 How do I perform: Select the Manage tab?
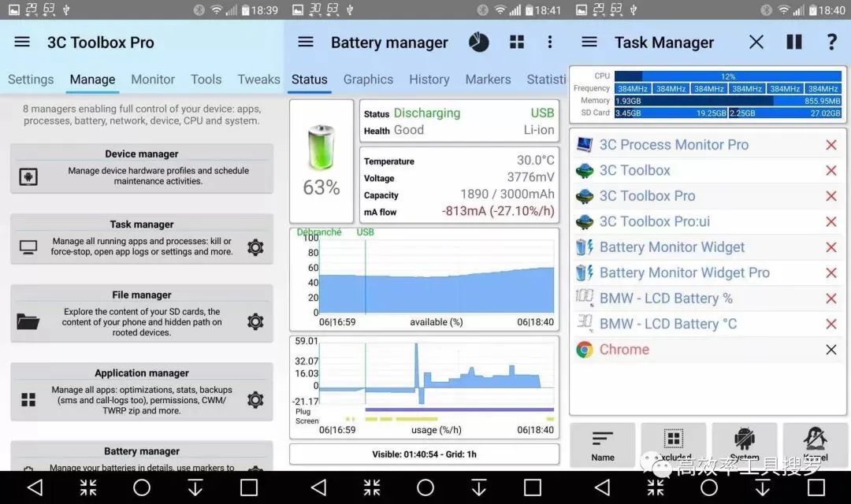pyautogui.click(x=92, y=80)
